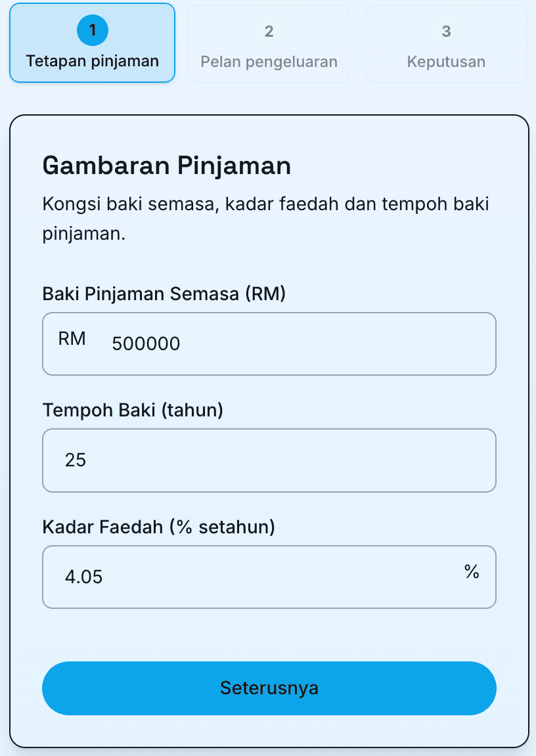Viewport: 536px width, 756px height.
Task: Click the Kongsi baki semasa description text
Action: pyautogui.click(x=265, y=204)
